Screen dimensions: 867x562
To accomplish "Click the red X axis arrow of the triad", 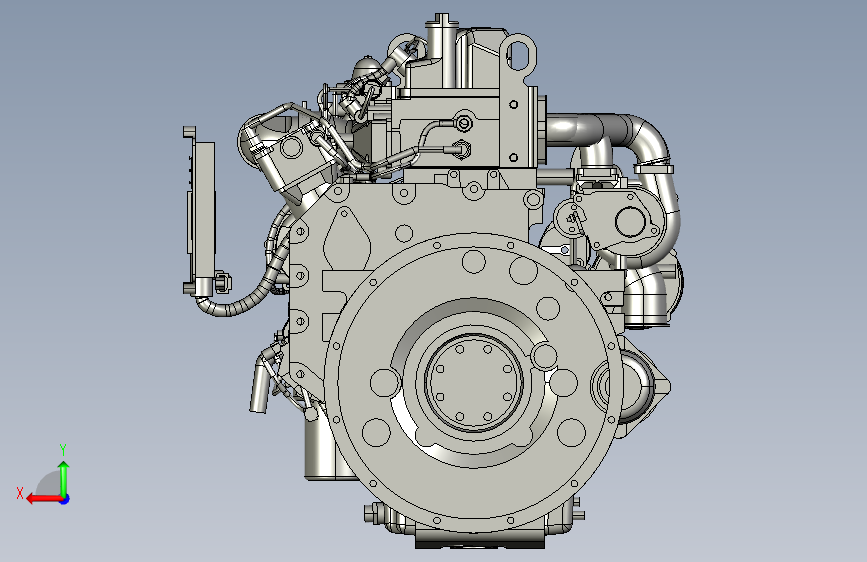I will [x=44, y=499].
